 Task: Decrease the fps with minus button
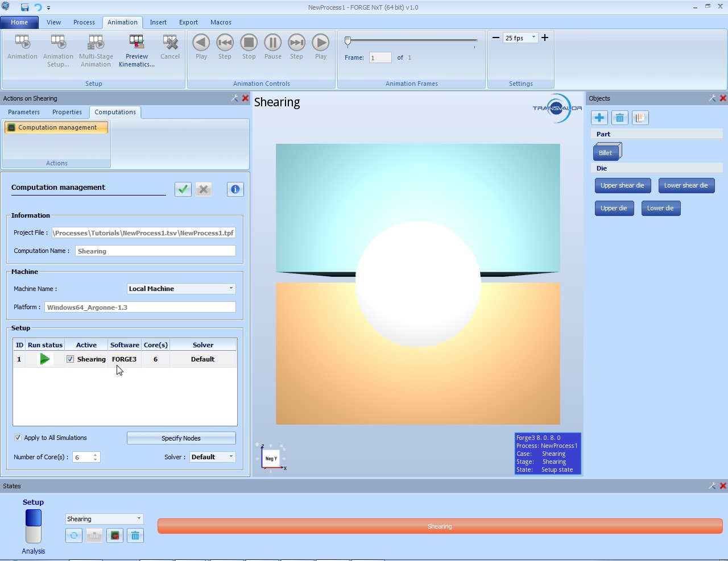pyautogui.click(x=496, y=38)
